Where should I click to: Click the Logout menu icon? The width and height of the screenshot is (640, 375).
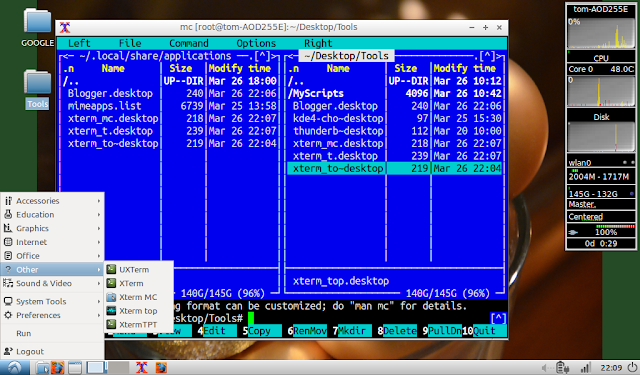tap(8, 351)
